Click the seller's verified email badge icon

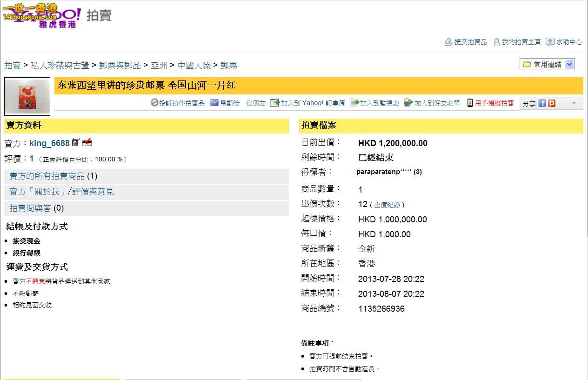(87, 142)
